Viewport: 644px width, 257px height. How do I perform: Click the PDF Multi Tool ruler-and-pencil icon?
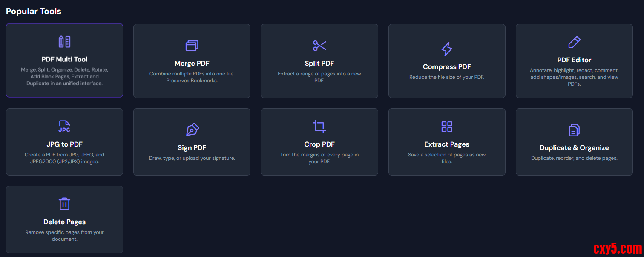64,42
